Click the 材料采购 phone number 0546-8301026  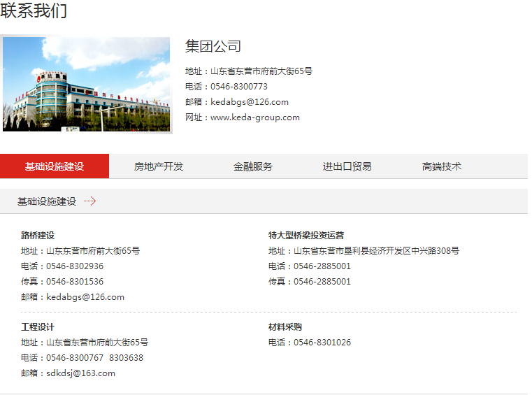(322, 343)
